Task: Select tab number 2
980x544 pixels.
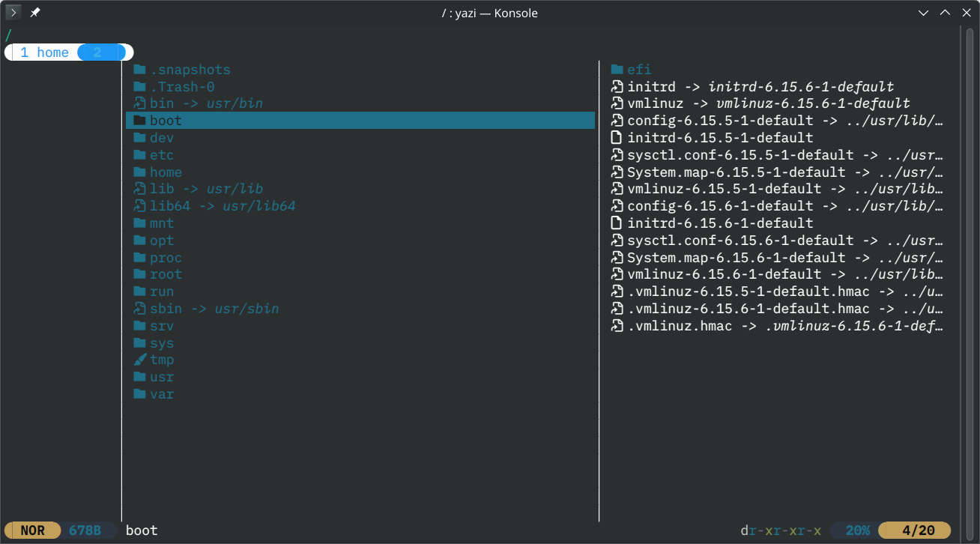Action: pos(98,52)
